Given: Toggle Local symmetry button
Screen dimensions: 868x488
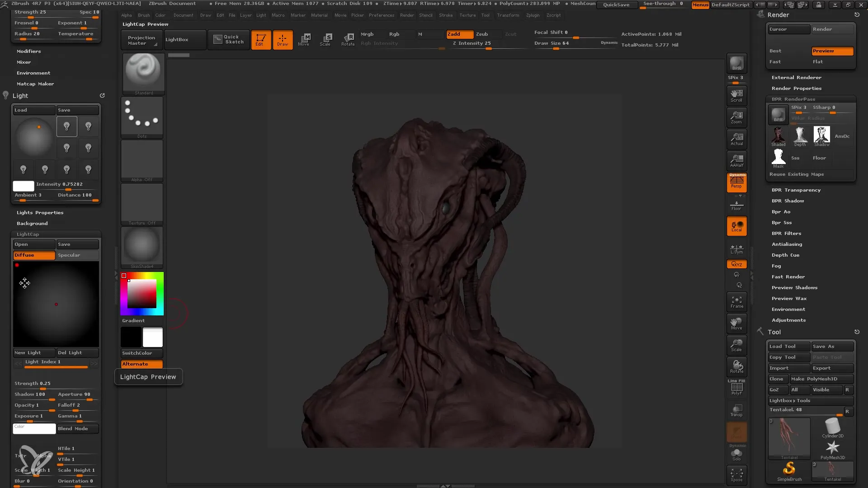Looking at the screenshot, I should pyautogui.click(x=736, y=226).
